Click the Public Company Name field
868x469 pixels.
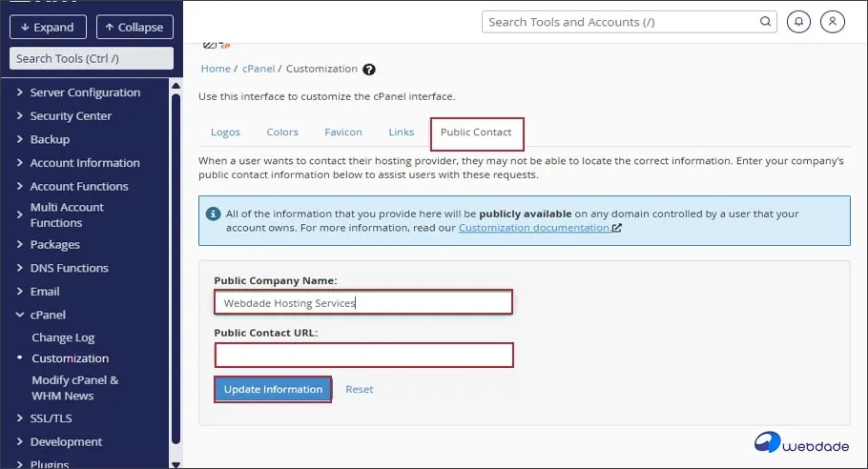364,303
